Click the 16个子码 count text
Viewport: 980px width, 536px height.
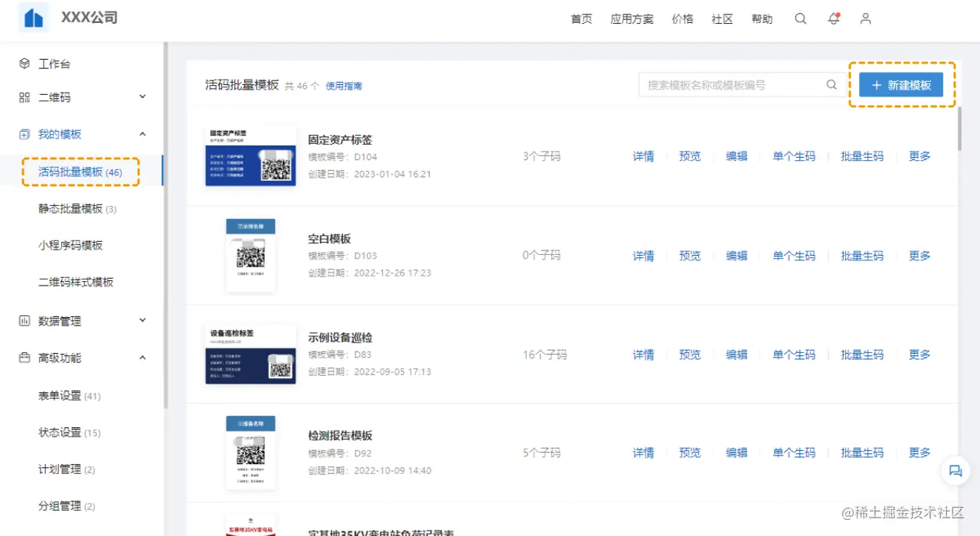click(x=544, y=355)
